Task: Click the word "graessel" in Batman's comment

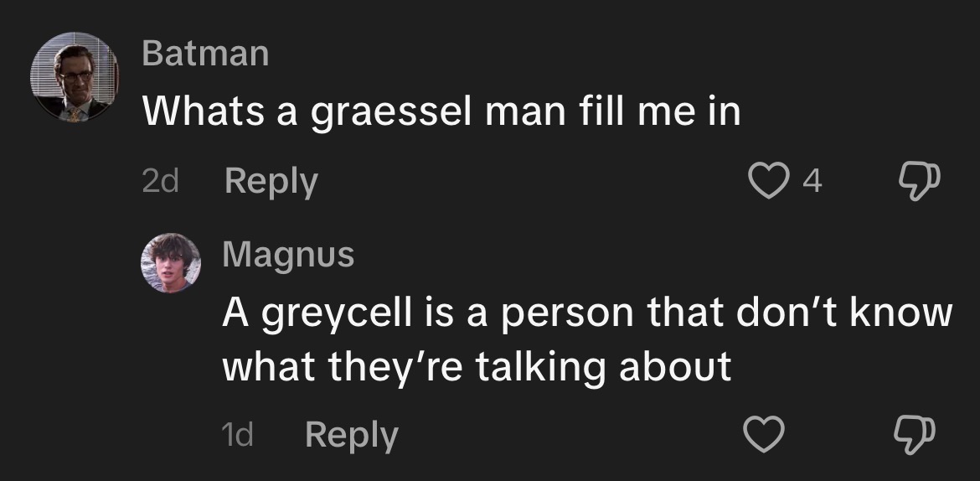Action: click(392, 113)
